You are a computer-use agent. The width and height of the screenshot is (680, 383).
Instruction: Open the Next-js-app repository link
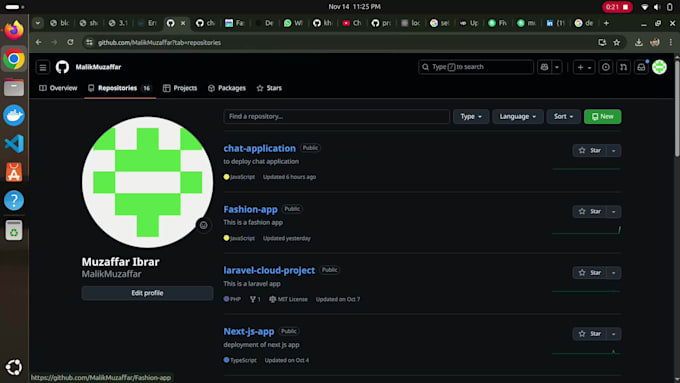point(248,331)
